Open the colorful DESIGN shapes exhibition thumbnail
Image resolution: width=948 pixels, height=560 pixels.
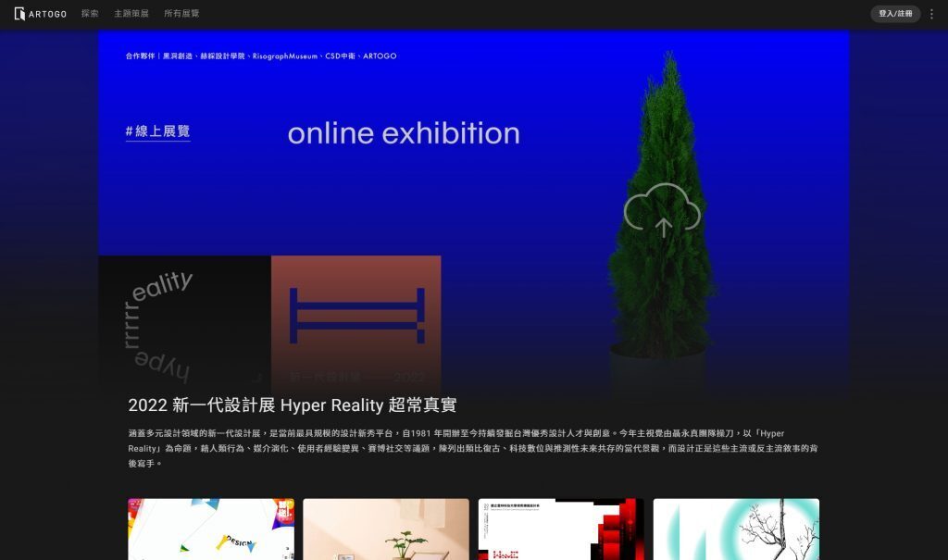tap(211, 529)
